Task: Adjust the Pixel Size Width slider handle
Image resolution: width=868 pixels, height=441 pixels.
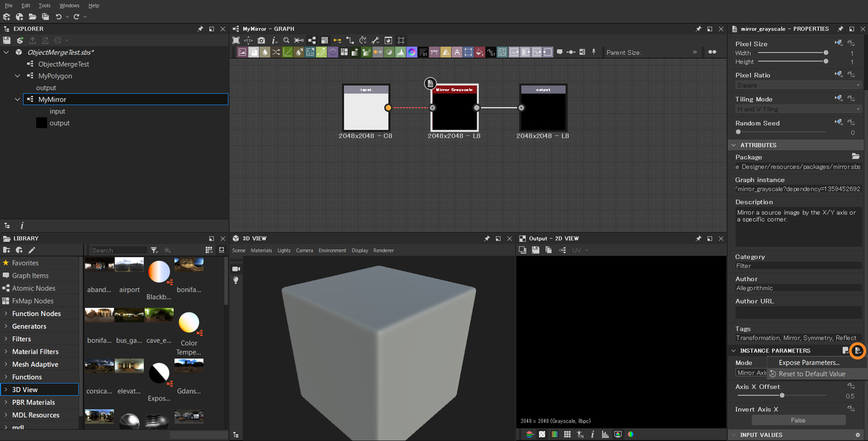Action: [825, 53]
